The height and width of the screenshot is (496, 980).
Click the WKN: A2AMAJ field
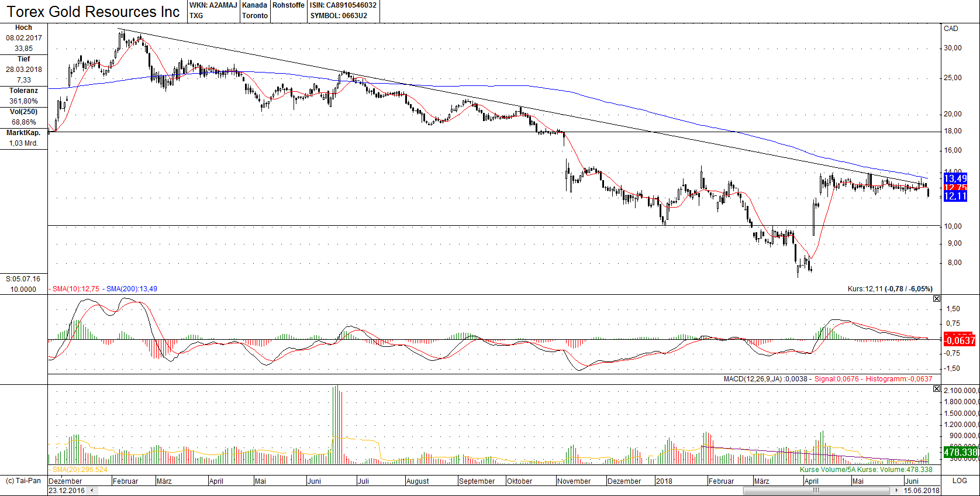(213, 5)
